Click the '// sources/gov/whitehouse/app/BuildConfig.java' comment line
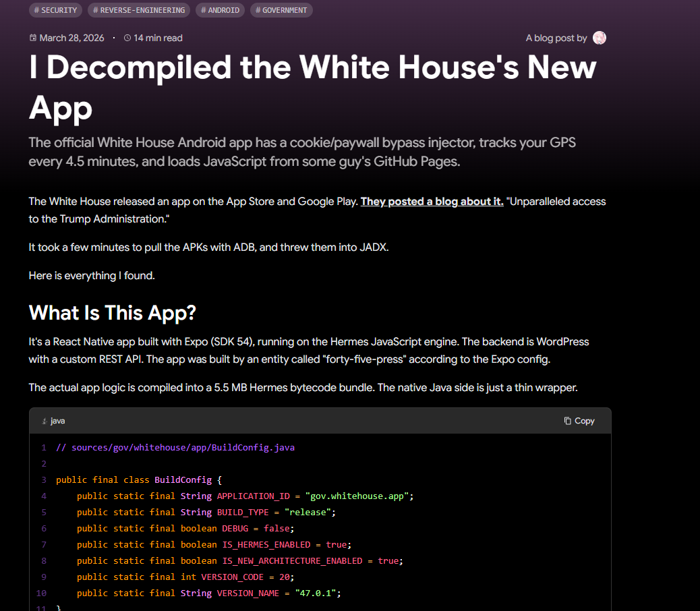The width and height of the screenshot is (700, 611). [x=175, y=447]
